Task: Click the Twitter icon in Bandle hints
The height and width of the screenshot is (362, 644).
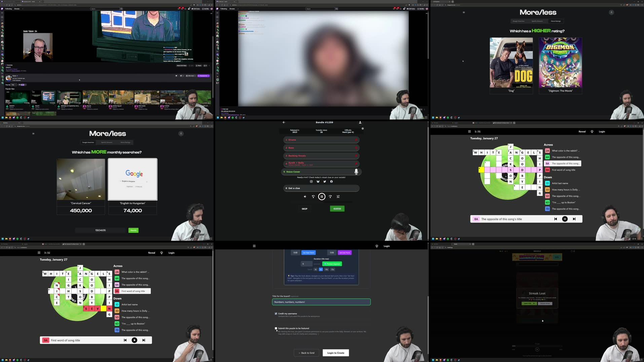Action: [325, 182]
